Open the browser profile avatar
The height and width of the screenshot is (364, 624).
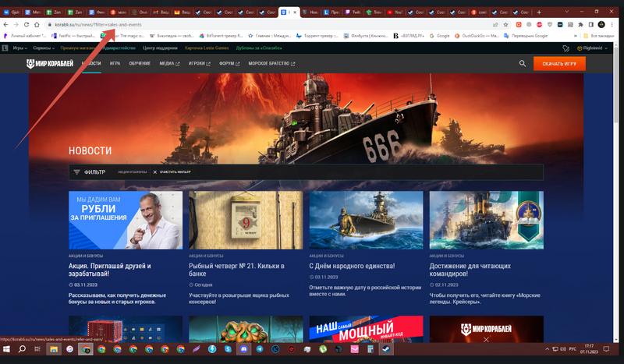coord(601,25)
